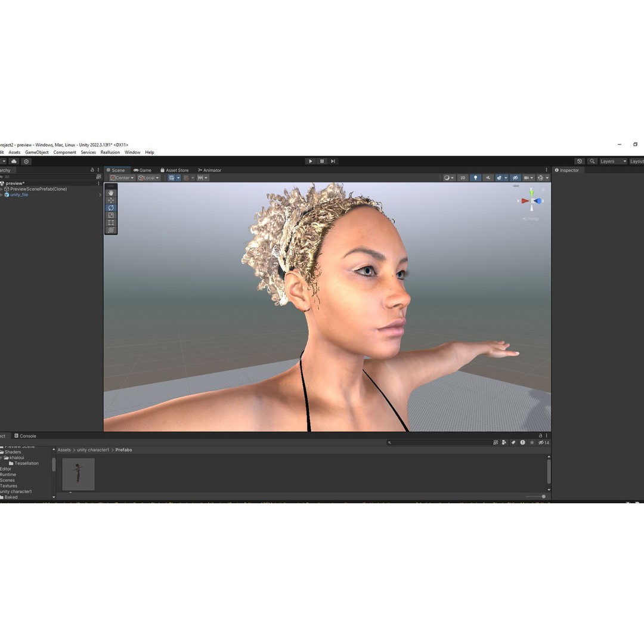Open the Assets menu
The height and width of the screenshot is (644, 644).
coord(14,153)
